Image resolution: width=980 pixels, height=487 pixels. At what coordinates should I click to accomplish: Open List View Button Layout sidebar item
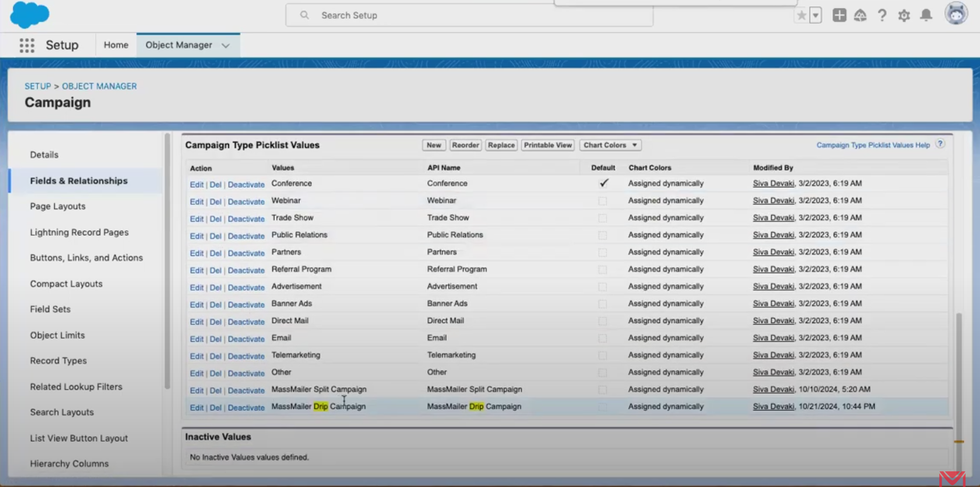pos(79,438)
